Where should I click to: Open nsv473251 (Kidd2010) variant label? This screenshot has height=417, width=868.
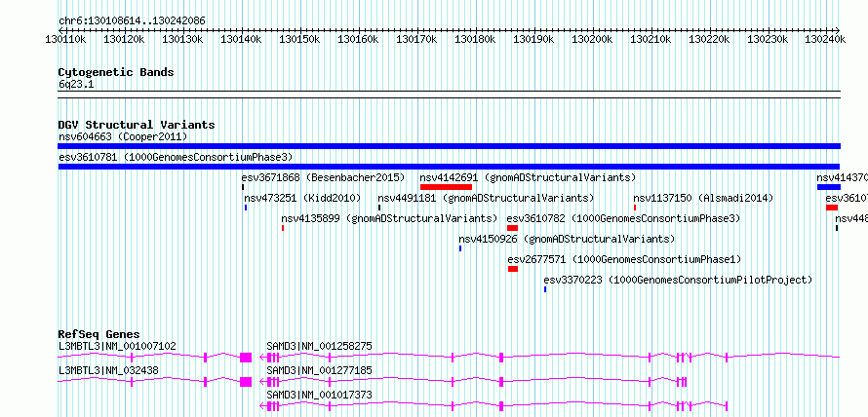pos(302,198)
